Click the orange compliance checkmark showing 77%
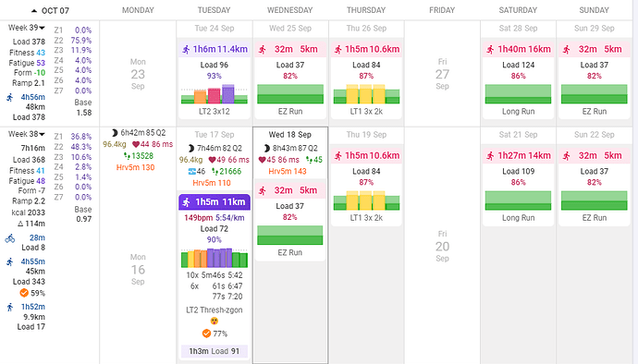Screen dimensions: 638x364 pos(206,334)
